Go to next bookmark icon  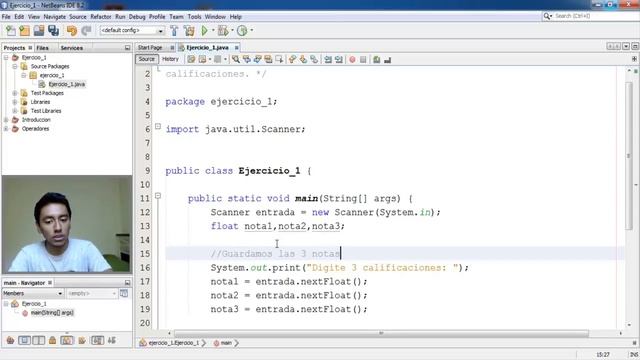click(303, 60)
